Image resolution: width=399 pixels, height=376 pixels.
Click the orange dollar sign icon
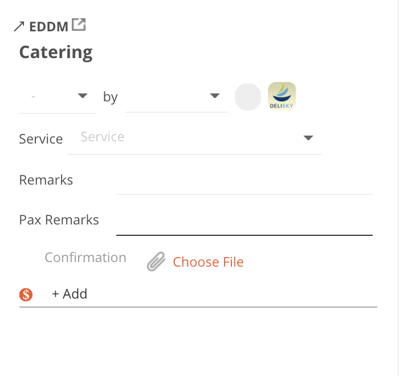(26, 295)
